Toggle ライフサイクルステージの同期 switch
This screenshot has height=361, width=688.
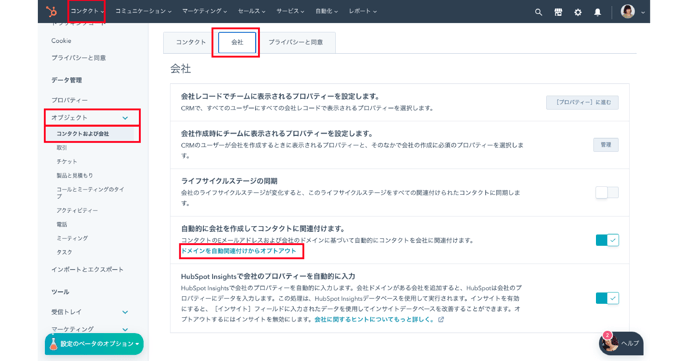tap(607, 192)
